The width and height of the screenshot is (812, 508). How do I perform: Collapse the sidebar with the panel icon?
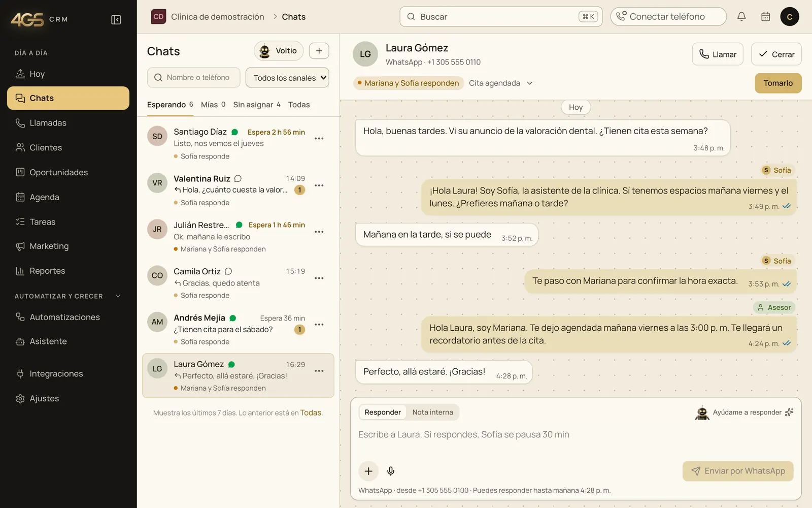click(x=116, y=20)
